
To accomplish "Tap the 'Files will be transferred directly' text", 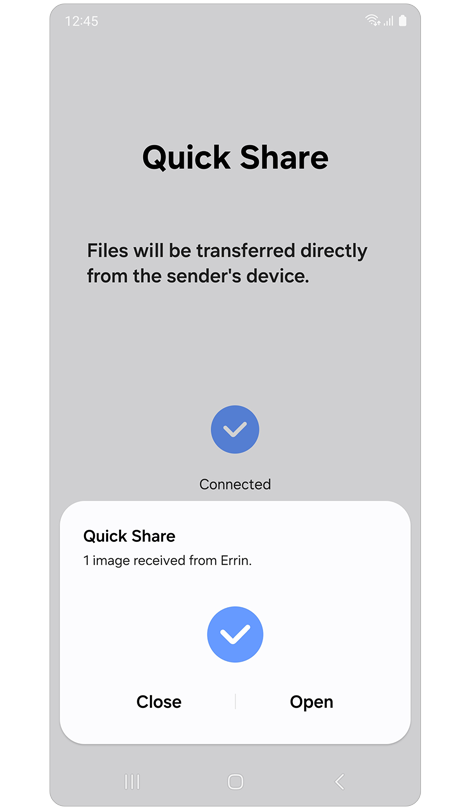I will tap(227, 251).
